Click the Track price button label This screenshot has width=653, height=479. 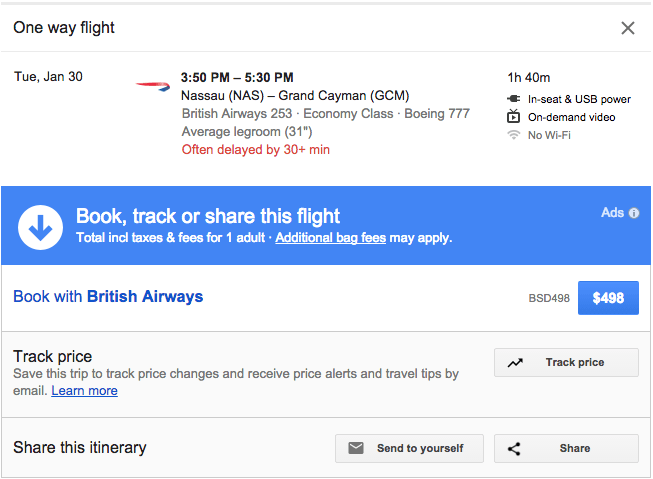click(575, 362)
